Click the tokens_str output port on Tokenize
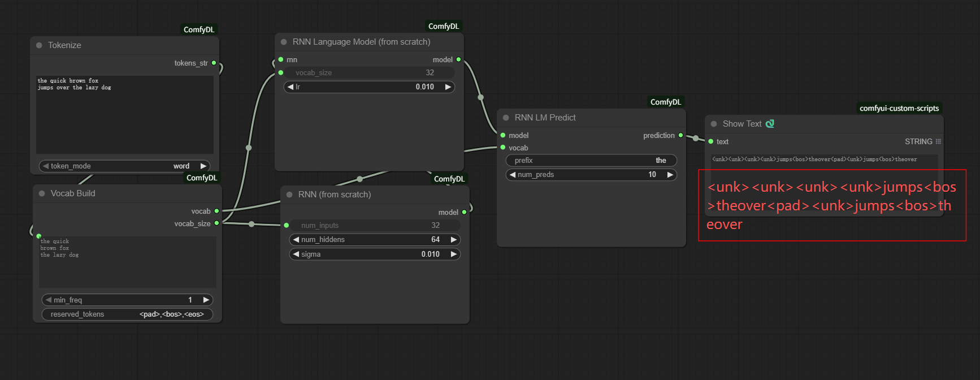Viewport: 980px width, 380px height. [x=214, y=63]
